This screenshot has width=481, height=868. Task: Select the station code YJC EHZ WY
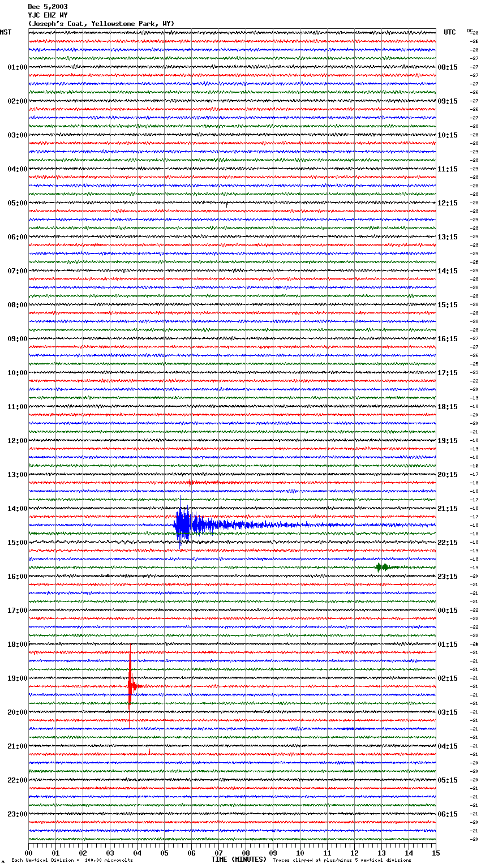48,15
